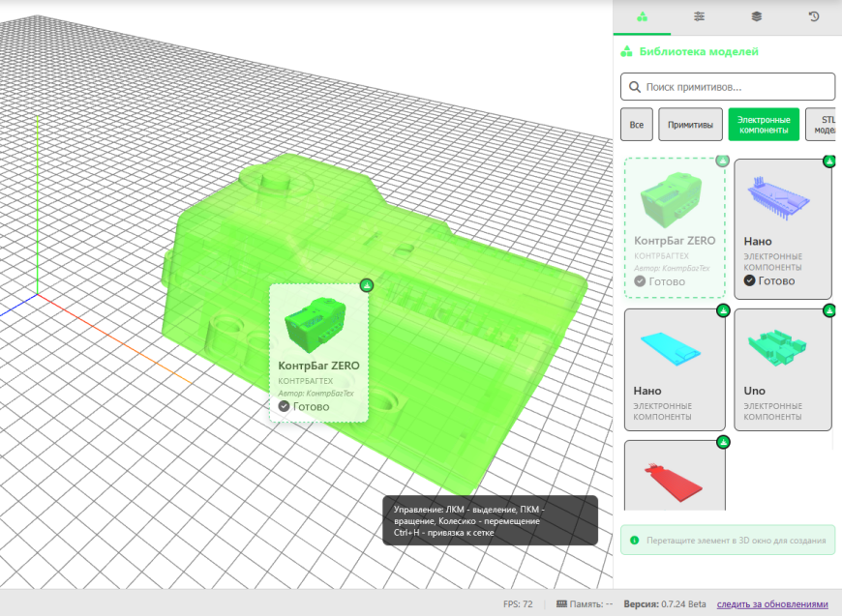Open the layers panel icon
842x616 pixels.
756,16
